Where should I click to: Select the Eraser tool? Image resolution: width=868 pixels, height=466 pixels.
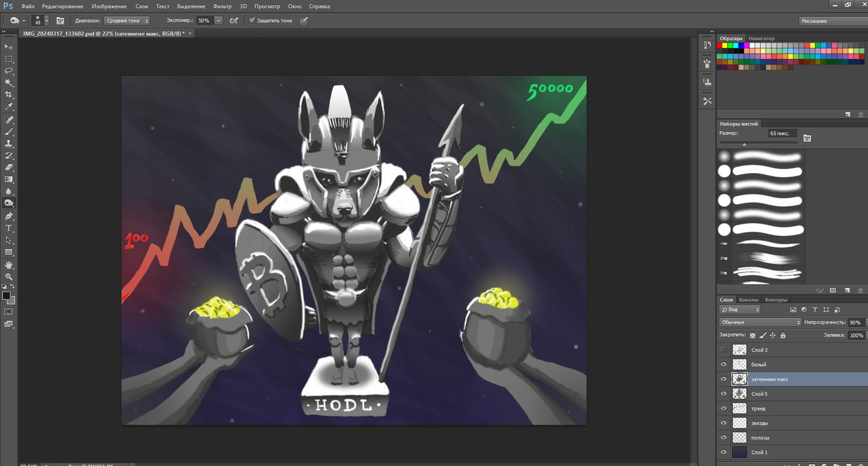(9, 168)
